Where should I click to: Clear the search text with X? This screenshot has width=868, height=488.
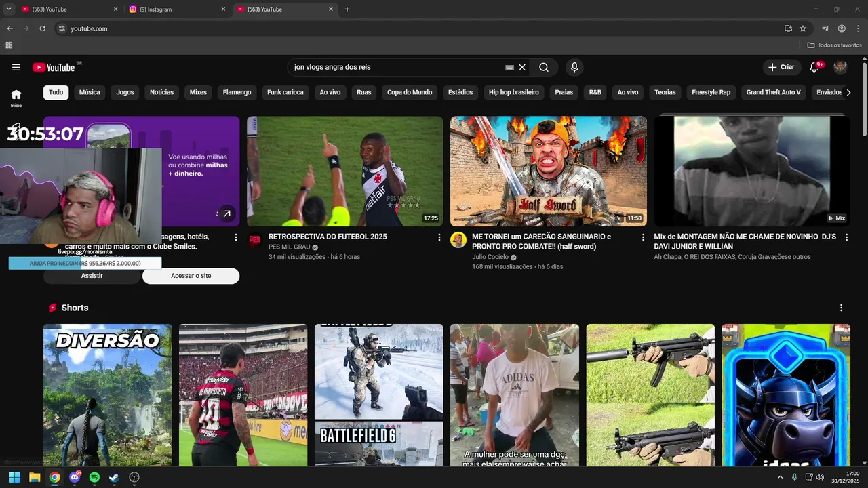(x=522, y=67)
